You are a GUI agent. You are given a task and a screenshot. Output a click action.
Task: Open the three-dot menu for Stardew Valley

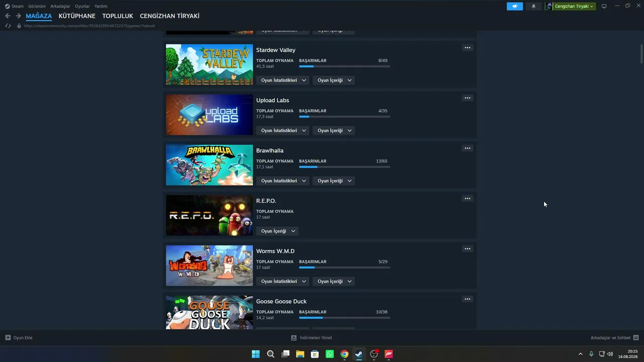[x=467, y=48]
